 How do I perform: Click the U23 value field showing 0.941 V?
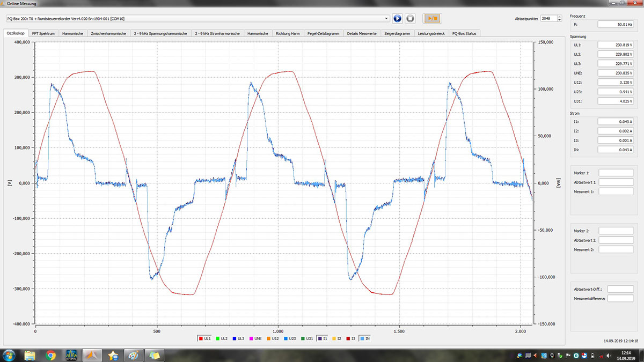click(616, 92)
